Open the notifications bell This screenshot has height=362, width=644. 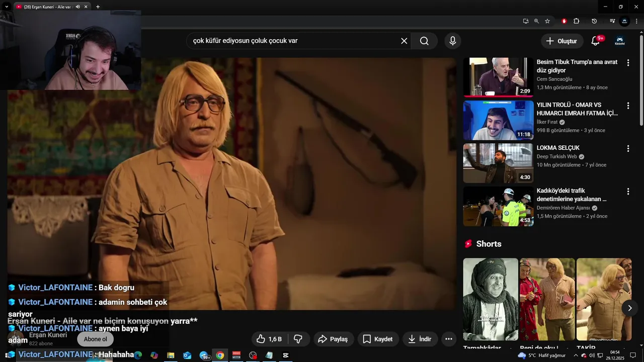point(596,41)
